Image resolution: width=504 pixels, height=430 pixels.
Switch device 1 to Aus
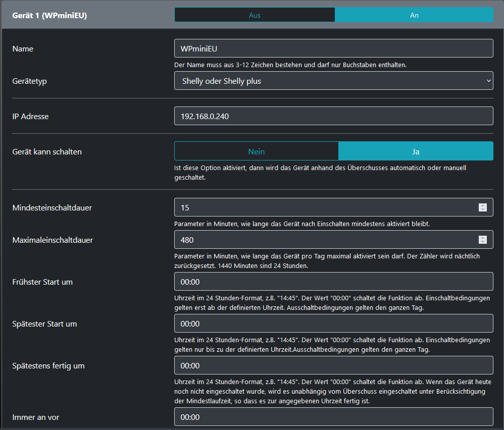pos(255,15)
